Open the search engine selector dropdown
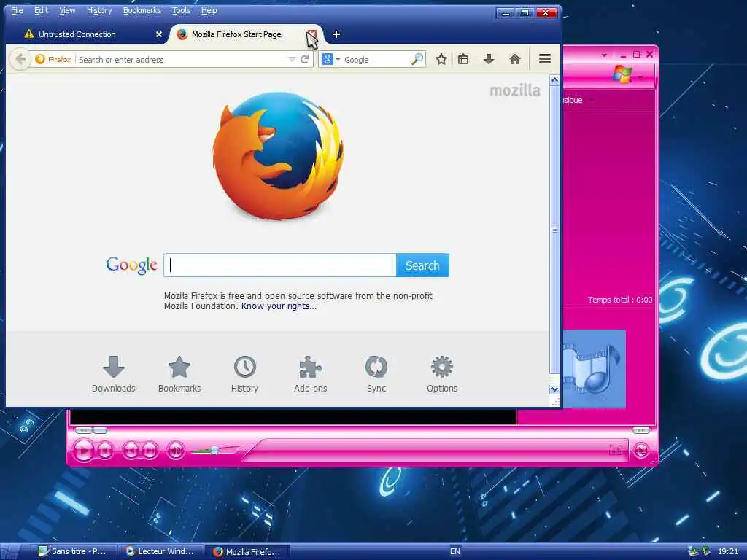This screenshot has width=747, height=560. click(x=330, y=60)
